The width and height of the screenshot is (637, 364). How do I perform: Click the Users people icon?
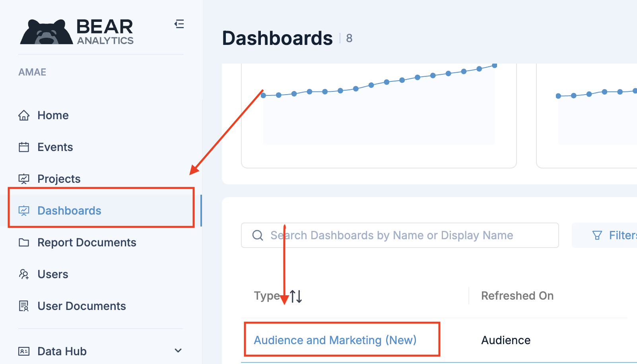click(24, 274)
